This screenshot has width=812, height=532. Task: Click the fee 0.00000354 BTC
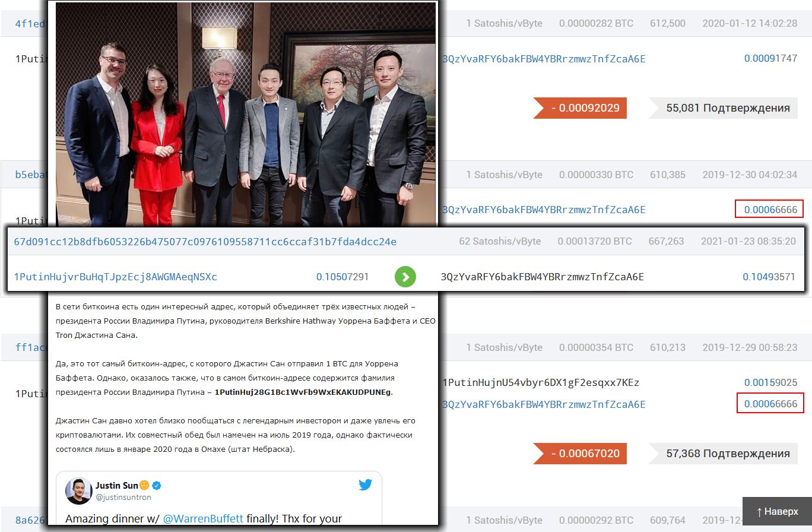tap(596, 348)
